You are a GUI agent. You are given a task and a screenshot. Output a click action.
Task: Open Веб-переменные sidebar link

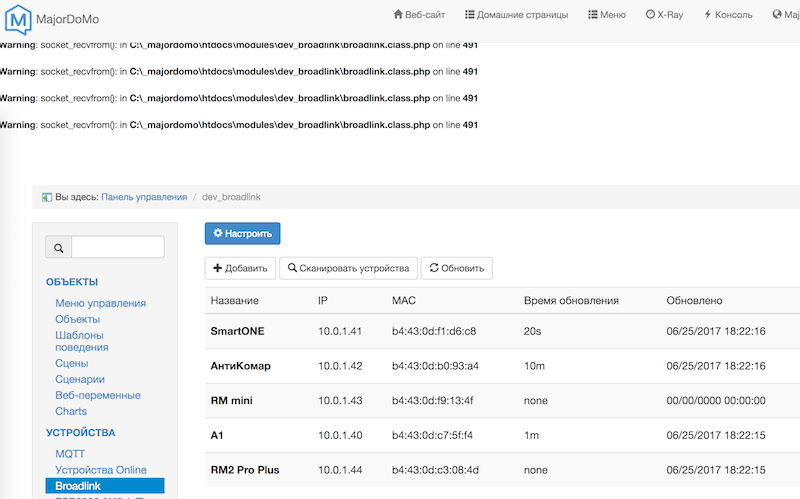click(x=97, y=395)
